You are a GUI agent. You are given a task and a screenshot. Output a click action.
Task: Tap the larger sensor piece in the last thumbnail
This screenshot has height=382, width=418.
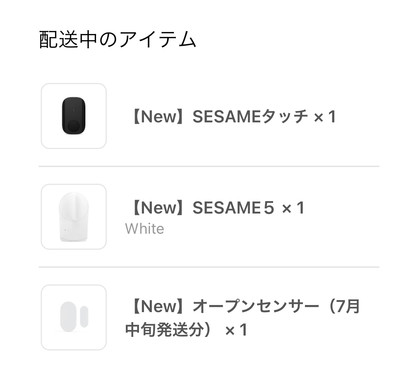(x=68, y=317)
